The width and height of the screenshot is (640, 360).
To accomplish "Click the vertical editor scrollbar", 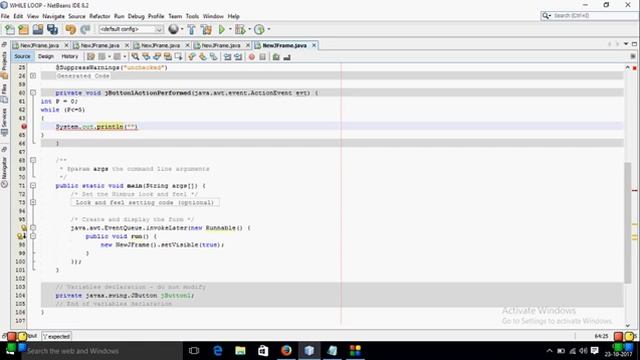I will [x=628, y=222].
